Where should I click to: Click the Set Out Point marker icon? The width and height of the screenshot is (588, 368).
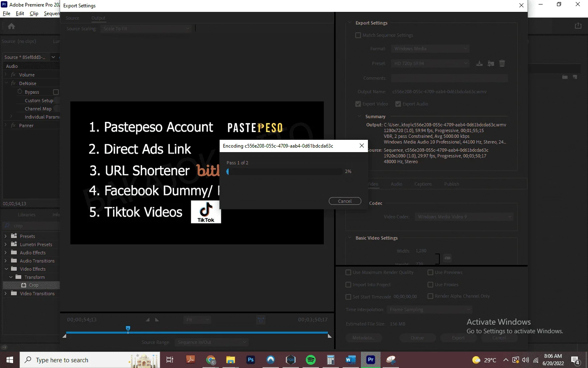tap(157, 320)
